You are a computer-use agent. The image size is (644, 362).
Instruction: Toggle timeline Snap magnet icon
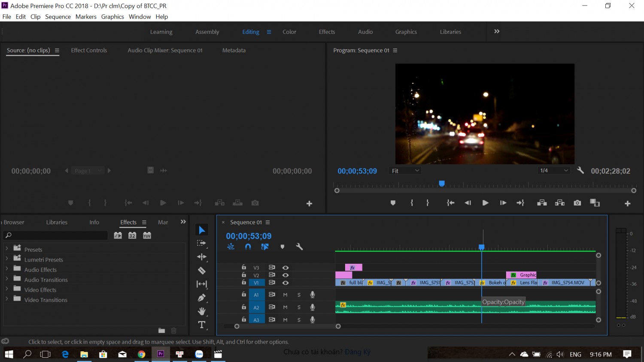click(248, 247)
